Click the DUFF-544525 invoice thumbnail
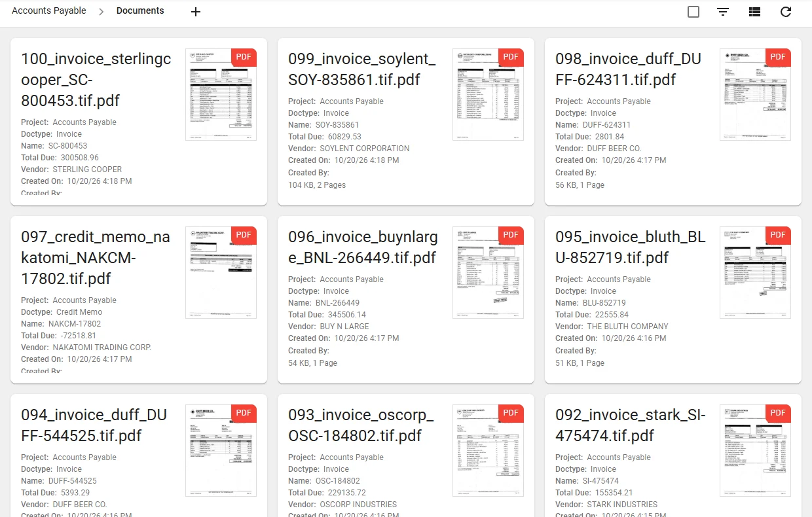Screen dimensions: 812x517 (x=221, y=450)
